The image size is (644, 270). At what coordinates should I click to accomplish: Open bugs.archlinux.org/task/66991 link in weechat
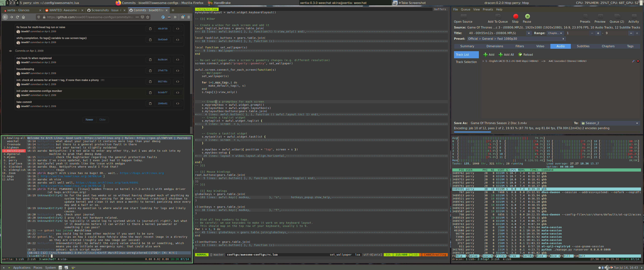pyautogui.click(x=107, y=183)
